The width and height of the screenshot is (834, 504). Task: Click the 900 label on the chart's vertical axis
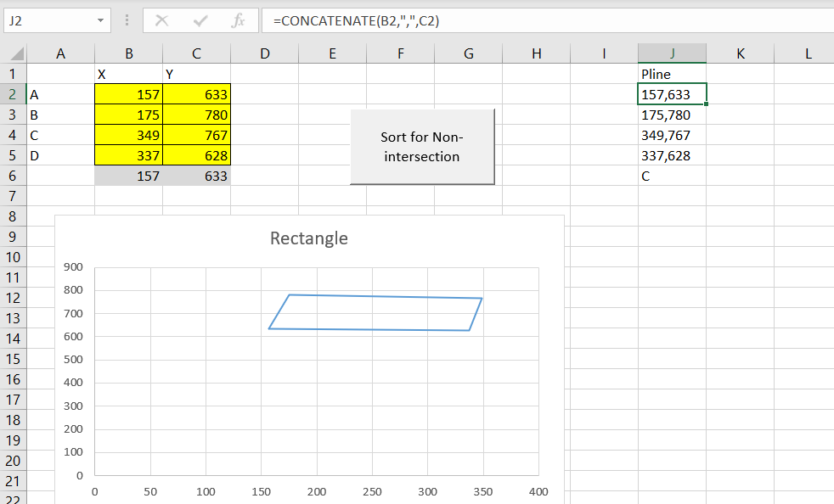73,267
